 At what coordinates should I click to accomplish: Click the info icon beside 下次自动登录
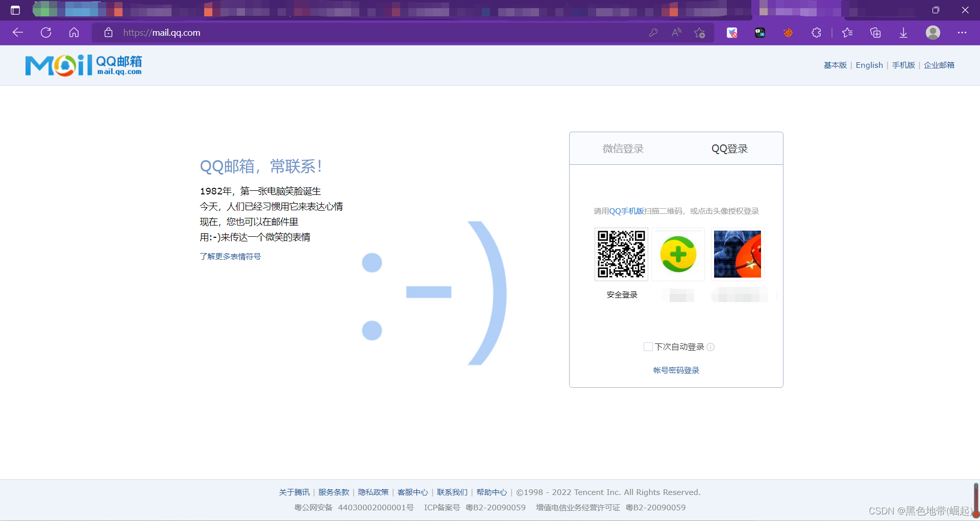click(x=710, y=347)
